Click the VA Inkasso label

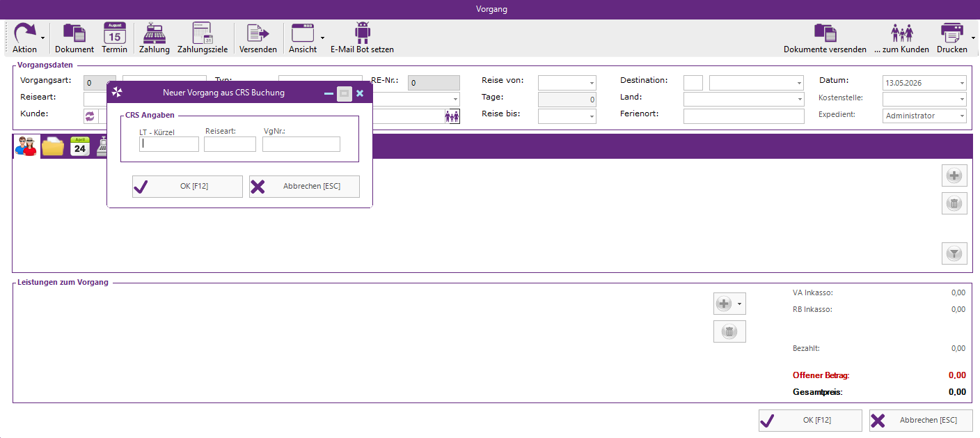pyautogui.click(x=812, y=292)
